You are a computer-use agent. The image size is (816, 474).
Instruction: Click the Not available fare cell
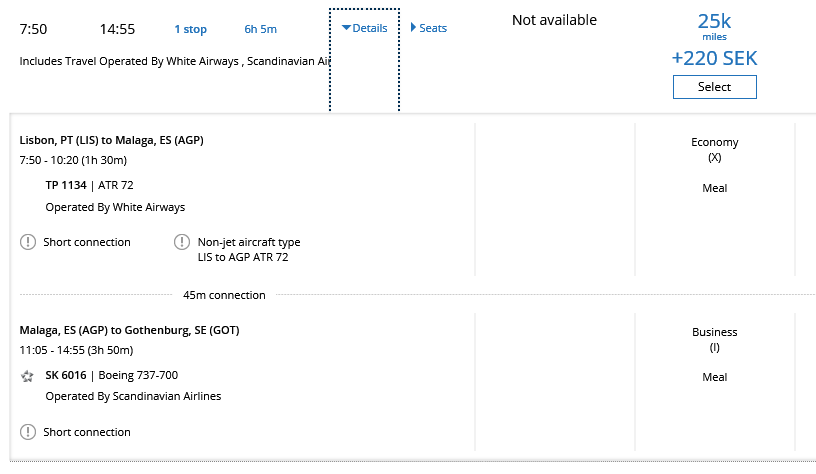(554, 20)
